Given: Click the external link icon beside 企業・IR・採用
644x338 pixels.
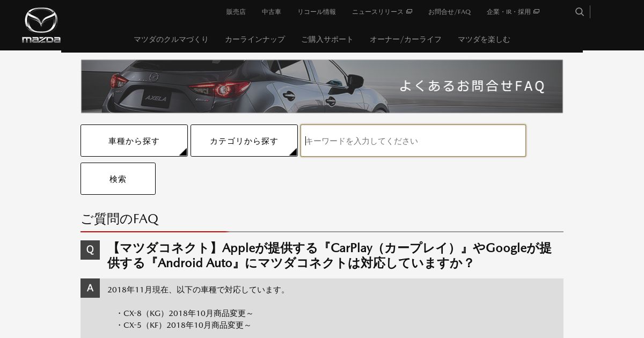Looking at the screenshot, I should point(536,12).
